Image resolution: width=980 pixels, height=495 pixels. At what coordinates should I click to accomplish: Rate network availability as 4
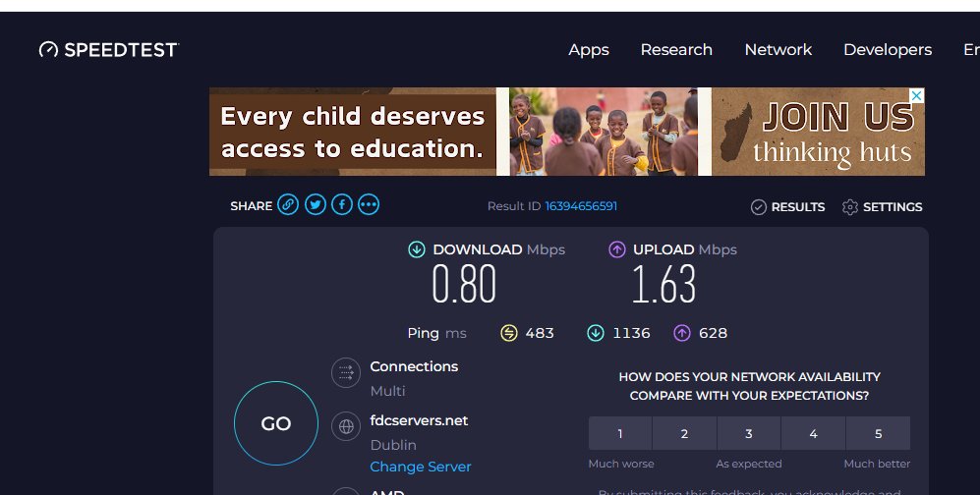pyautogui.click(x=813, y=433)
